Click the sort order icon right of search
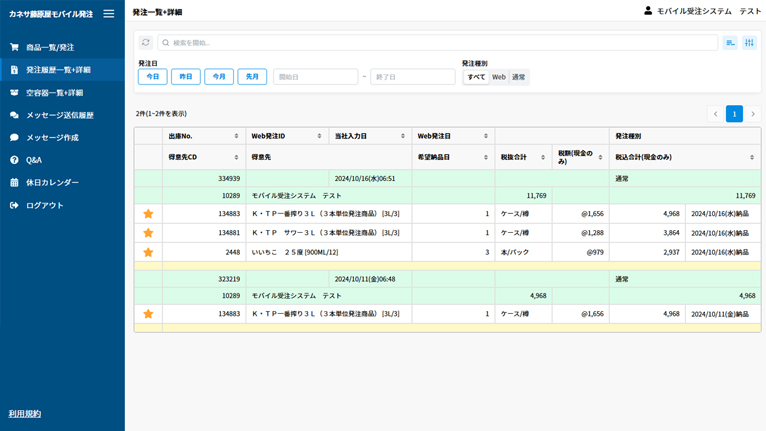The width and height of the screenshot is (766, 431). pos(730,43)
